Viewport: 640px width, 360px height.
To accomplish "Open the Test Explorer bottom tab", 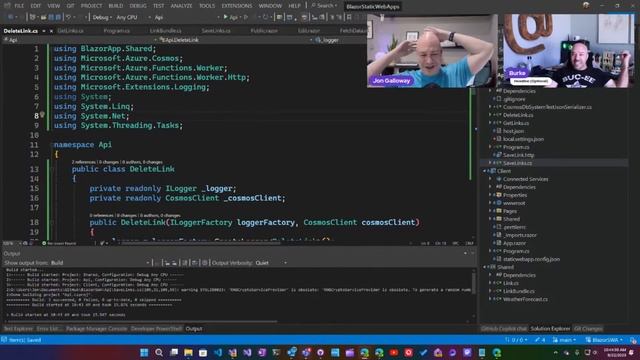I will coord(18,329).
